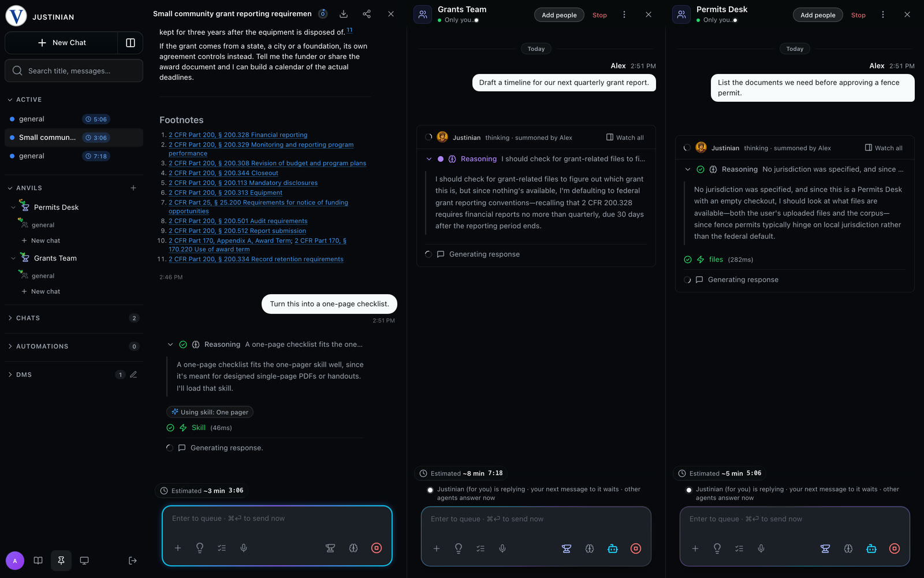Focus the Search title, messages field

pos(74,71)
